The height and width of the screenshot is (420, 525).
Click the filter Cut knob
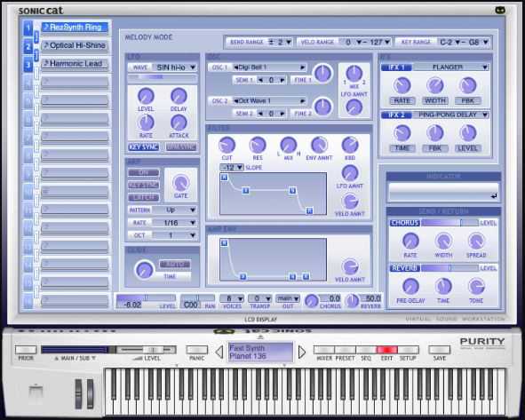coord(227,146)
